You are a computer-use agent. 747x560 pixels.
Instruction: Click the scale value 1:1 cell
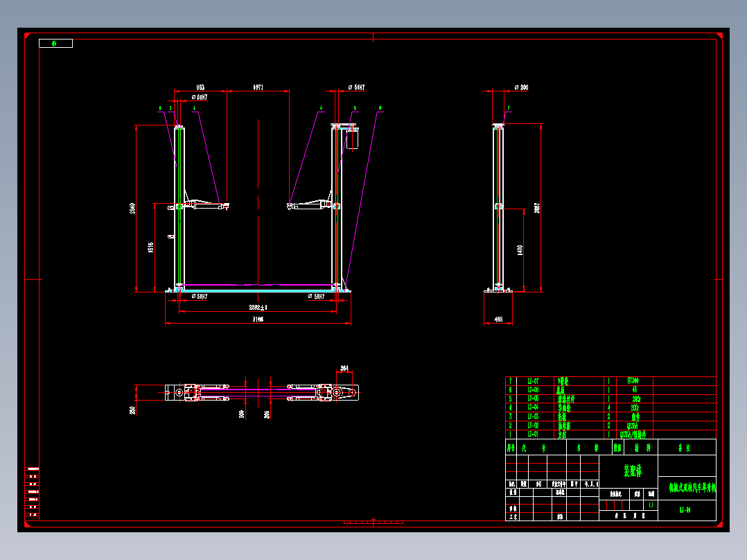(651, 505)
